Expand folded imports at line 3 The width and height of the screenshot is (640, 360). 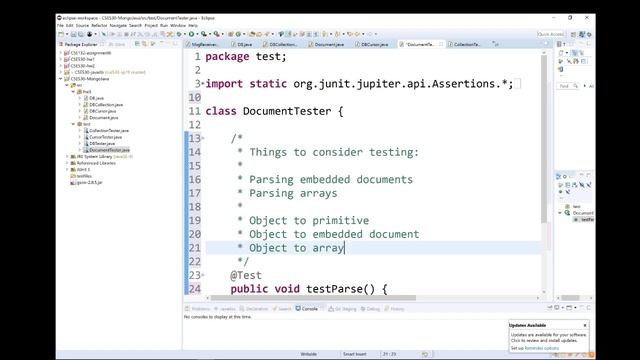click(x=203, y=84)
